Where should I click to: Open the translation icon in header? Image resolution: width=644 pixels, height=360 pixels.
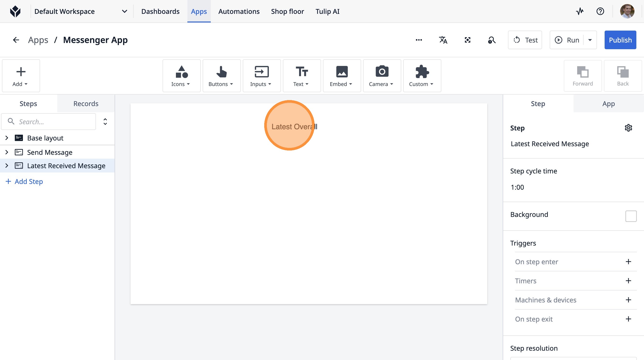[443, 40]
